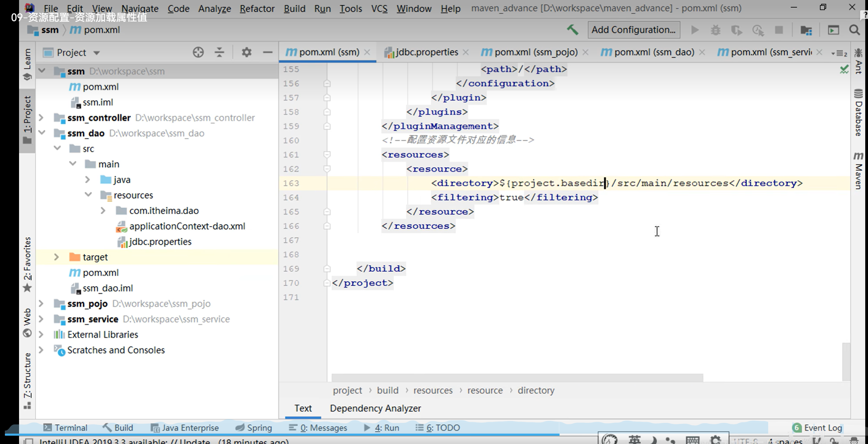Open the Project view dropdown
Screen dimensions: 868x444
tap(97, 53)
